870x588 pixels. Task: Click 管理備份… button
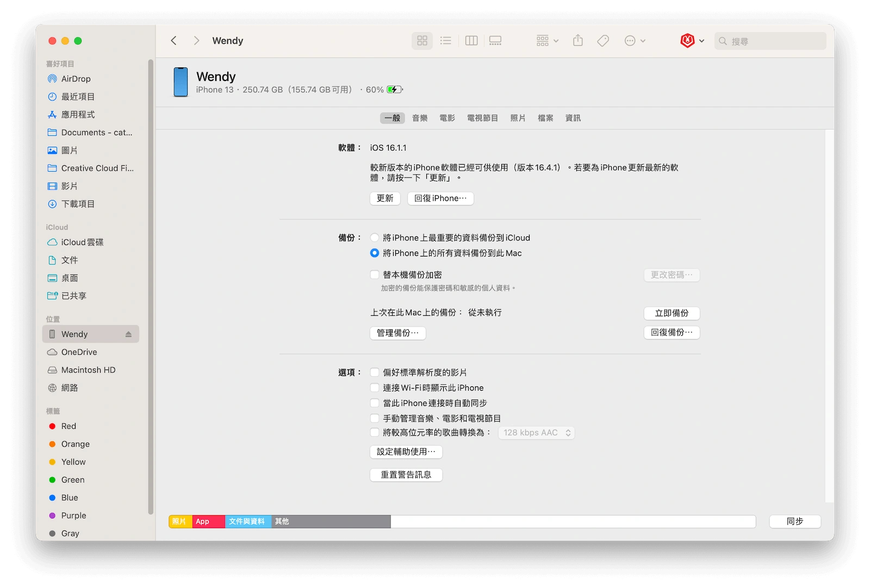click(398, 333)
